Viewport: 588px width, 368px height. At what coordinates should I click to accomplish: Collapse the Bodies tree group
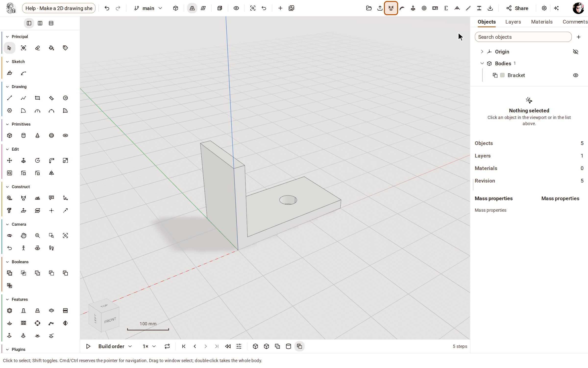(482, 63)
